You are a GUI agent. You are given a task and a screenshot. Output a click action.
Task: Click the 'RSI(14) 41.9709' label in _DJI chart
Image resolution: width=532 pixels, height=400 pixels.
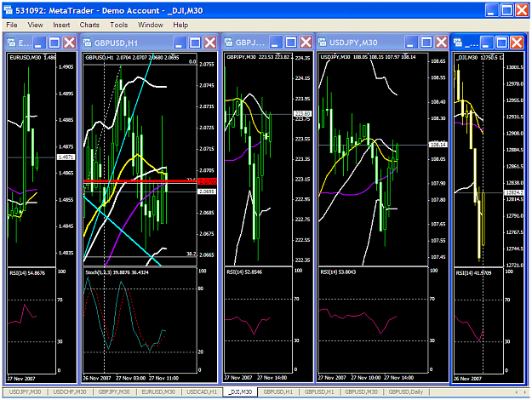point(473,273)
